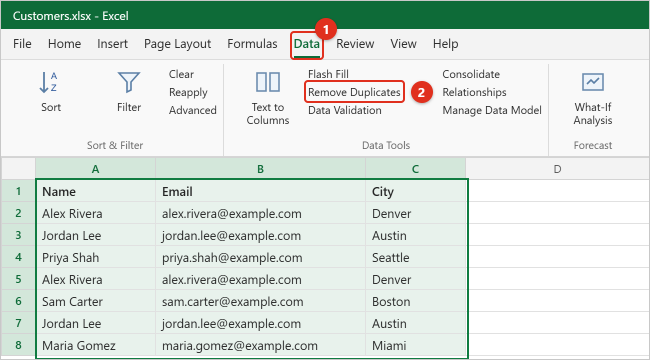650x360 pixels.
Task: Click alex.rivera@example.com in row 2
Action: 260,213
